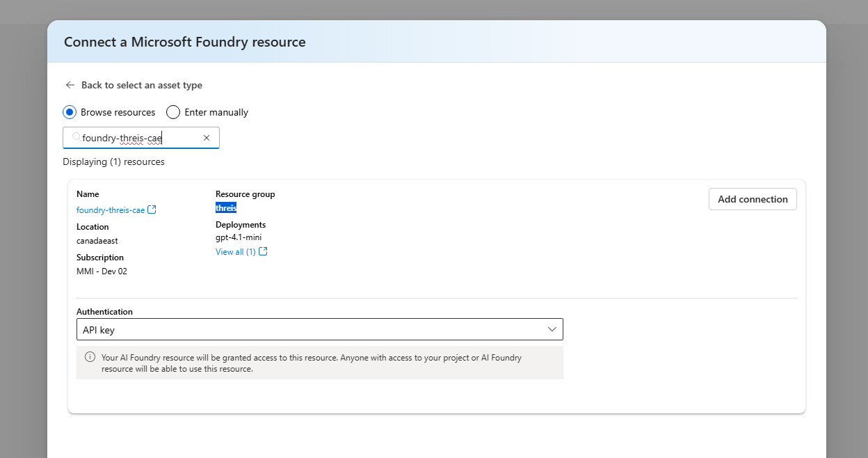Click the Name label
The height and width of the screenshot is (458, 868).
click(88, 194)
